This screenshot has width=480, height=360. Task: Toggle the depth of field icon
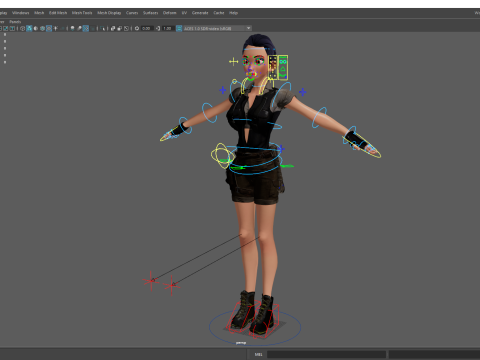click(92, 28)
